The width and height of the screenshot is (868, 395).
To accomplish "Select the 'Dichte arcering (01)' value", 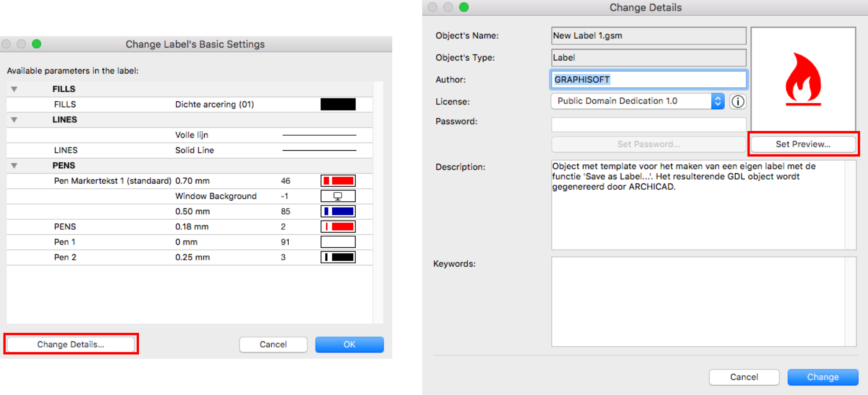I will pyautogui.click(x=215, y=104).
